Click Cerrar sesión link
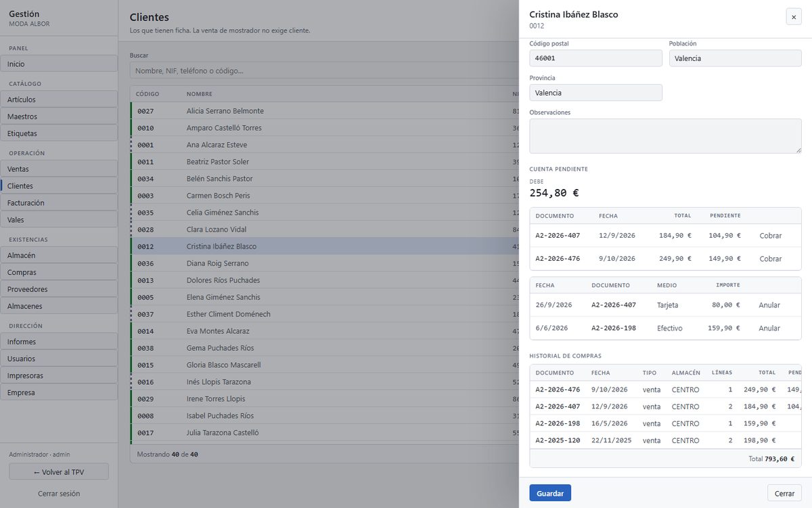This screenshot has height=508, width=812. pyautogui.click(x=59, y=494)
